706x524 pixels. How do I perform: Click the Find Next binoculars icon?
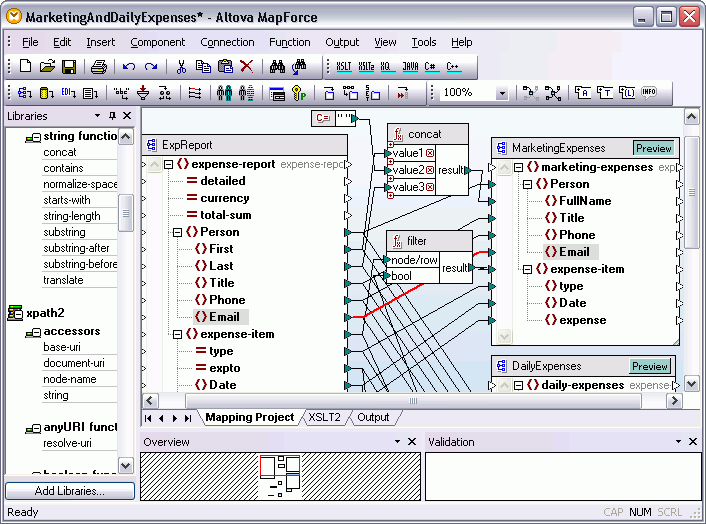click(299, 67)
